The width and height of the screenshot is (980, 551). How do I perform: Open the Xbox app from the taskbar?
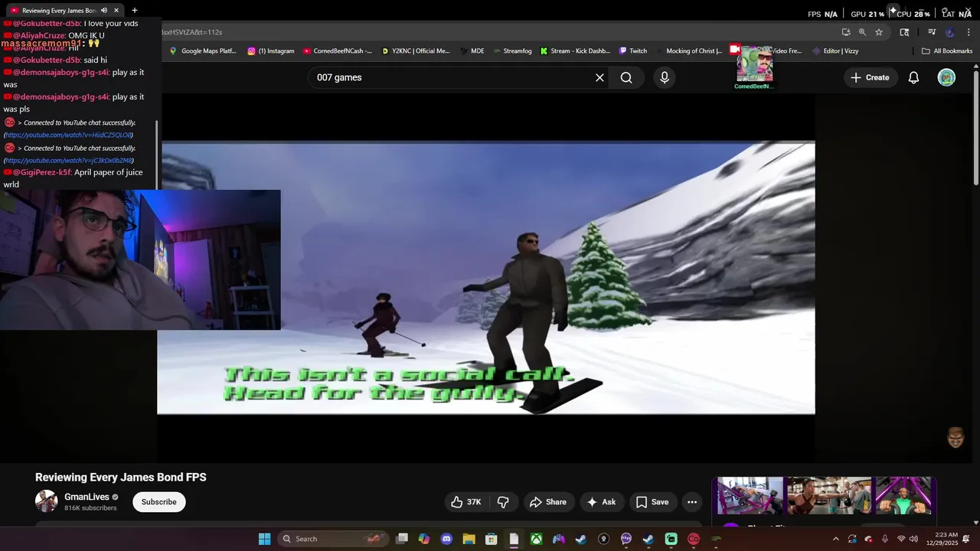click(537, 539)
